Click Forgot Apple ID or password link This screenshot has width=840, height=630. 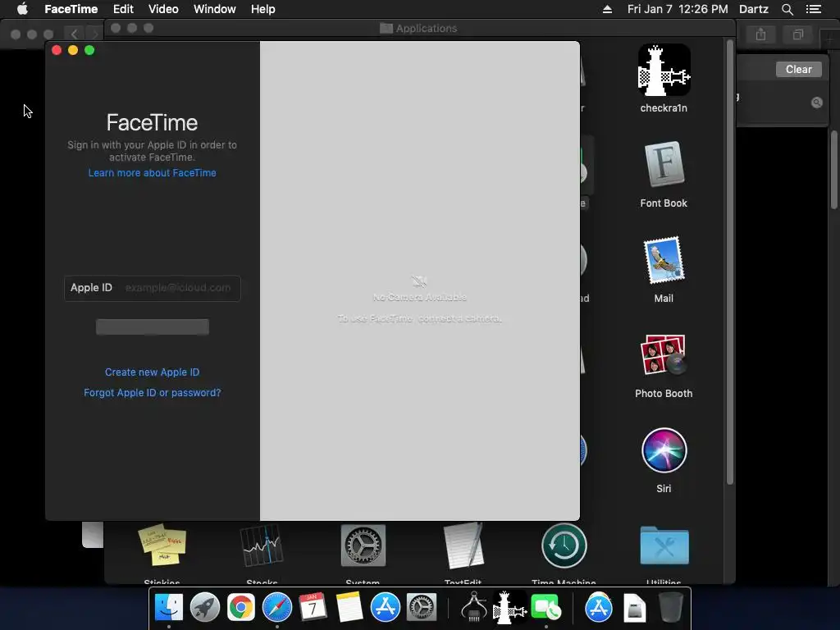[152, 393]
